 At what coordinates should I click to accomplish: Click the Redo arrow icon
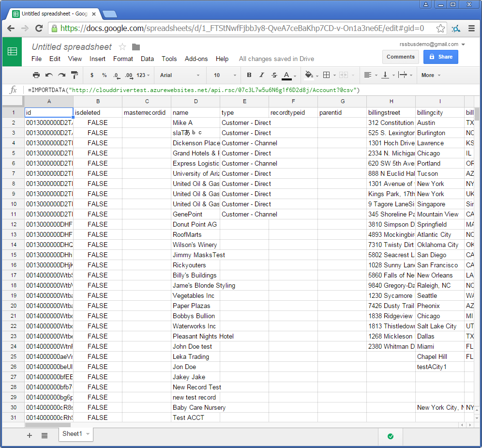coord(61,75)
